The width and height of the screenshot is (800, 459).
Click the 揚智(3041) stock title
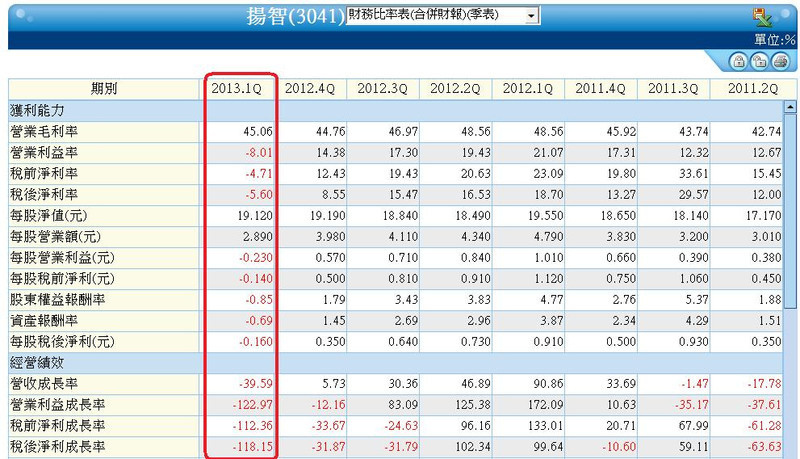click(296, 16)
